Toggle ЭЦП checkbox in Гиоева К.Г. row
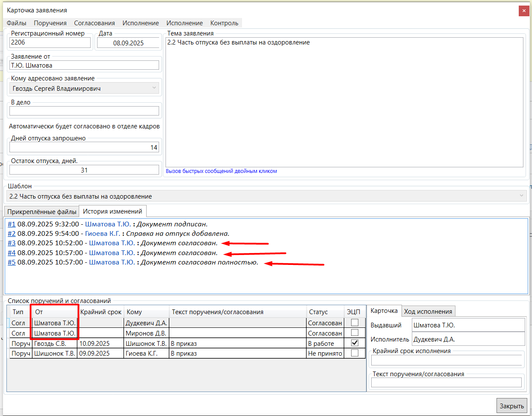This screenshot has height=416, width=532. (x=355, y=353)
